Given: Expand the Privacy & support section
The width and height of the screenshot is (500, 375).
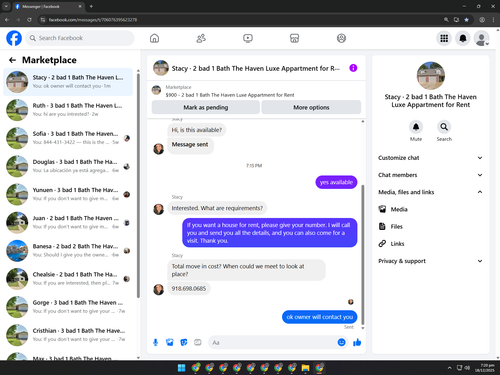Looking at the screenshot, I should click(430, 261).
